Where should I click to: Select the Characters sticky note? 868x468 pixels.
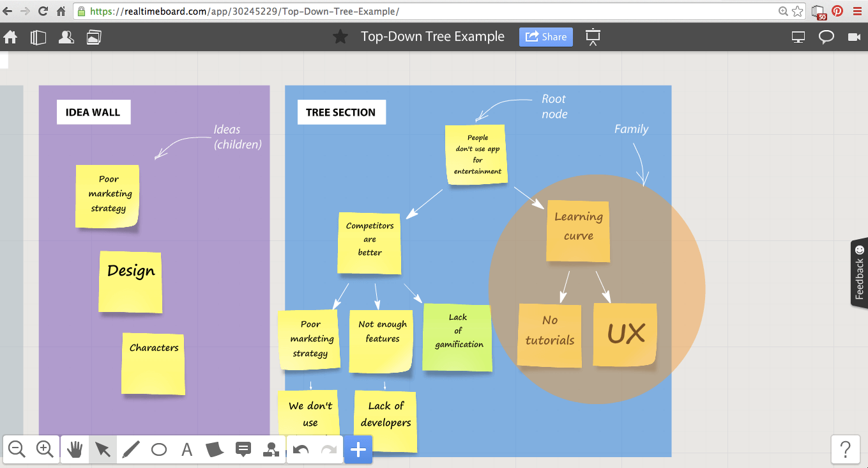tap(153, 363)
